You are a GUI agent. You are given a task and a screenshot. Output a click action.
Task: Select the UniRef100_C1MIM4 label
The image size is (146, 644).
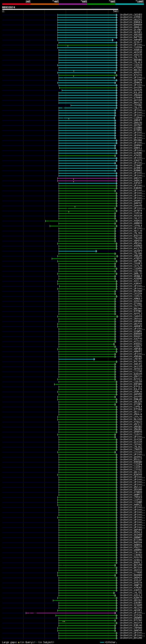(x=131, y=47)
